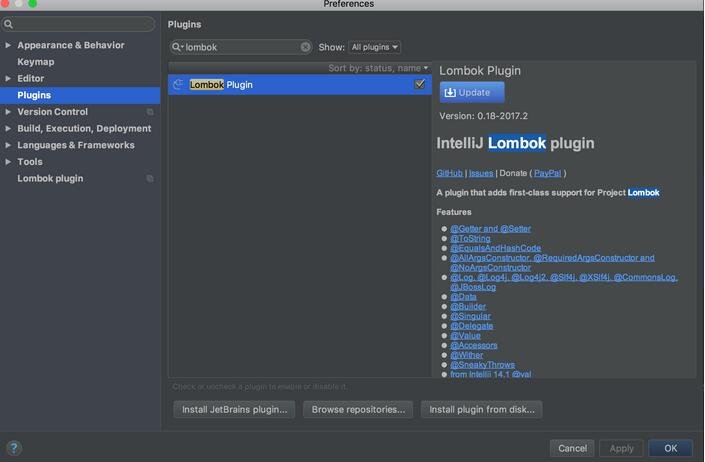Expand the Appearance & Behavior section

pyautogui.click(x=8, y=45)
